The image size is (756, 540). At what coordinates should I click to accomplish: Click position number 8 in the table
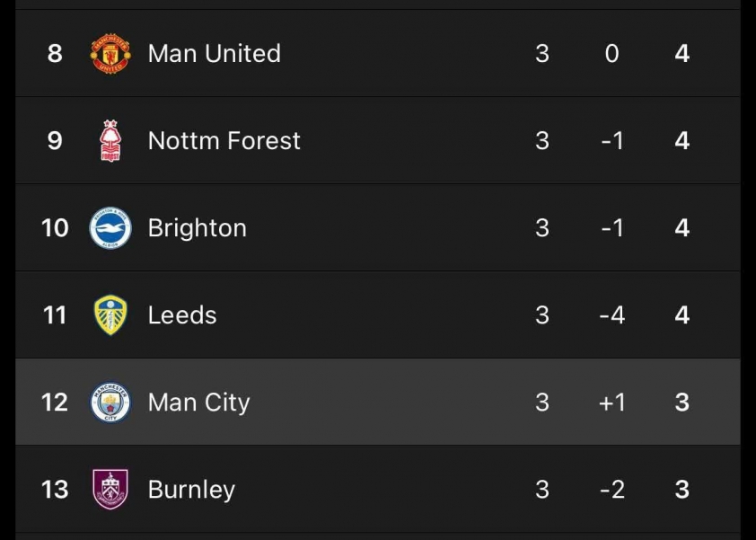click(x=55, y=54)
